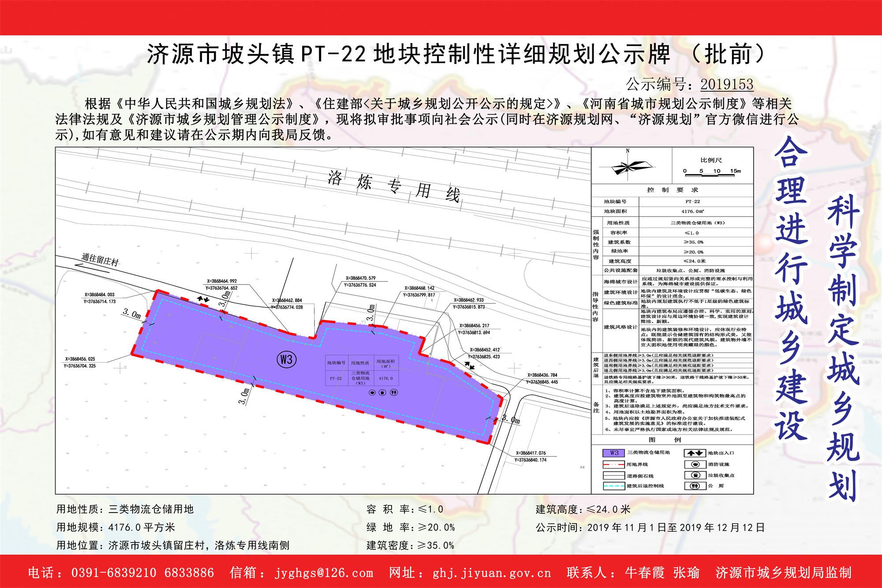
Task: Click the scale bar ruler
Action: [x=709, y=176]
